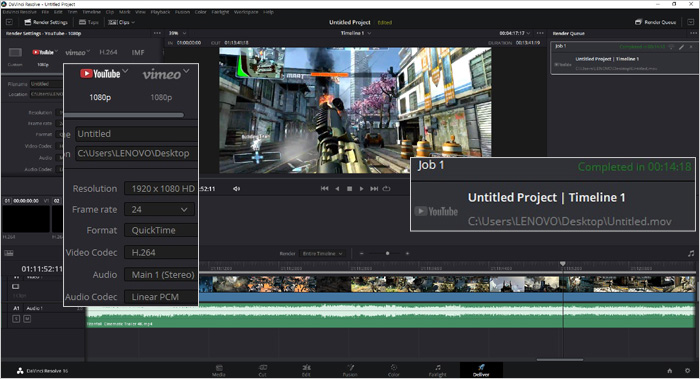Open the Timeline 1 name dropdown
The width and height of the screenshot is (700, 379).
(356, 33)
